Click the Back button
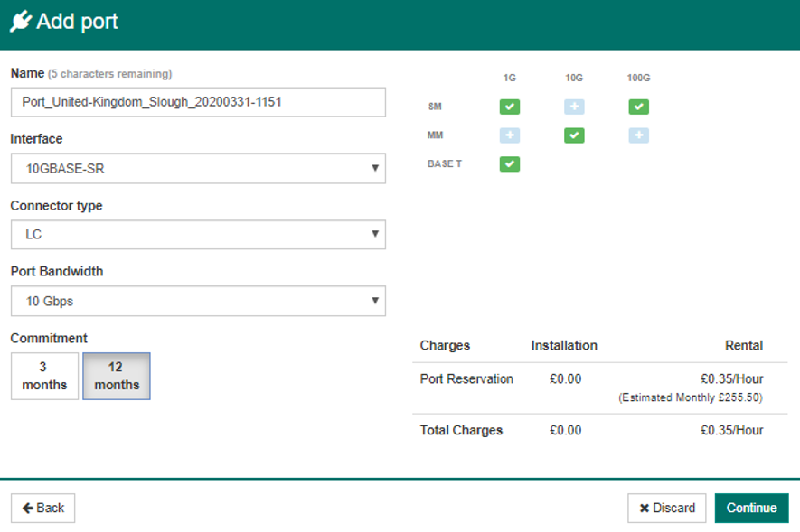800x532 pixels. click(42, 508)
